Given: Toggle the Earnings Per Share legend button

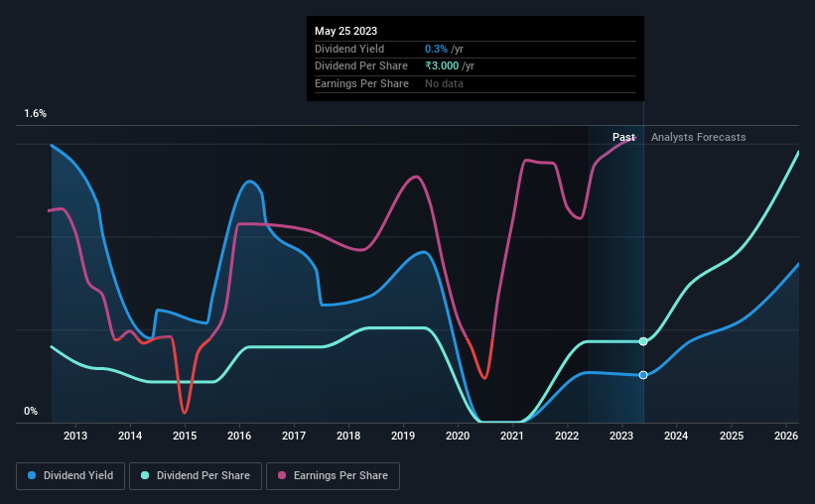Looking at the screenshot, I should pyautogui.click(x=333, y=476).
